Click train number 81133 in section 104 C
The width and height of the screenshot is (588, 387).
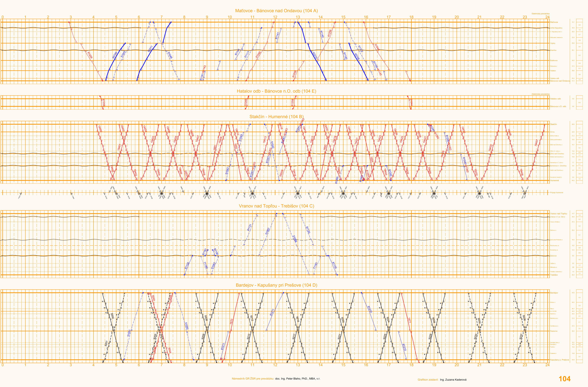tap(187, 266)
